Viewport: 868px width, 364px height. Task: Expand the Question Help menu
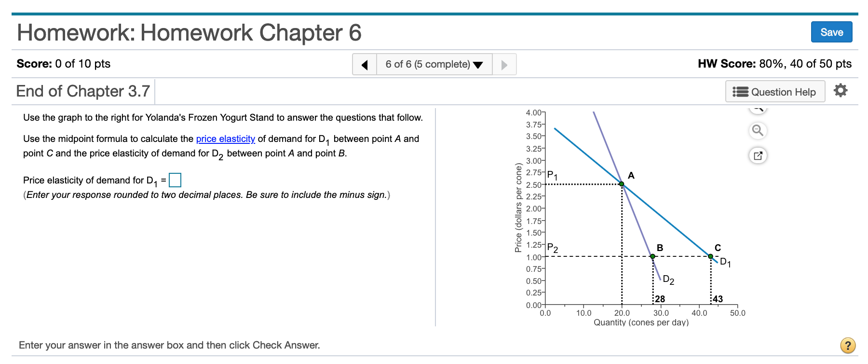774,92
